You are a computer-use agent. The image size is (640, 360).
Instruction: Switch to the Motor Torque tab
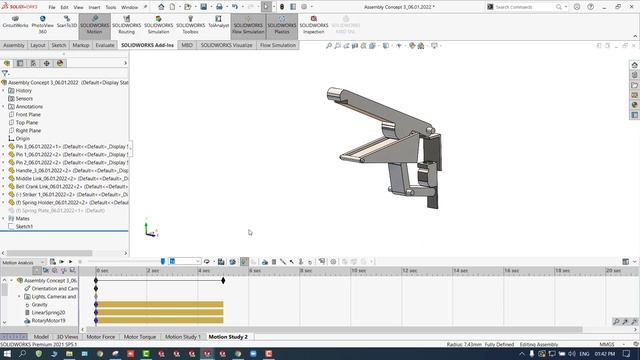click(140, 337)
